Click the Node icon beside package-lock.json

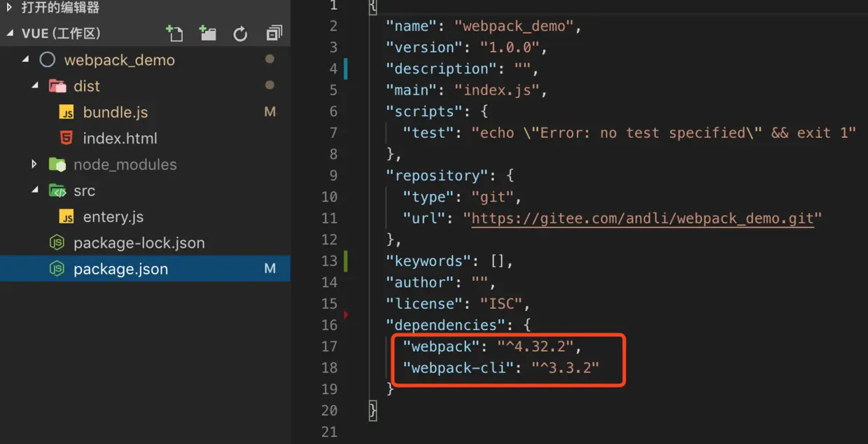point(57,243)
